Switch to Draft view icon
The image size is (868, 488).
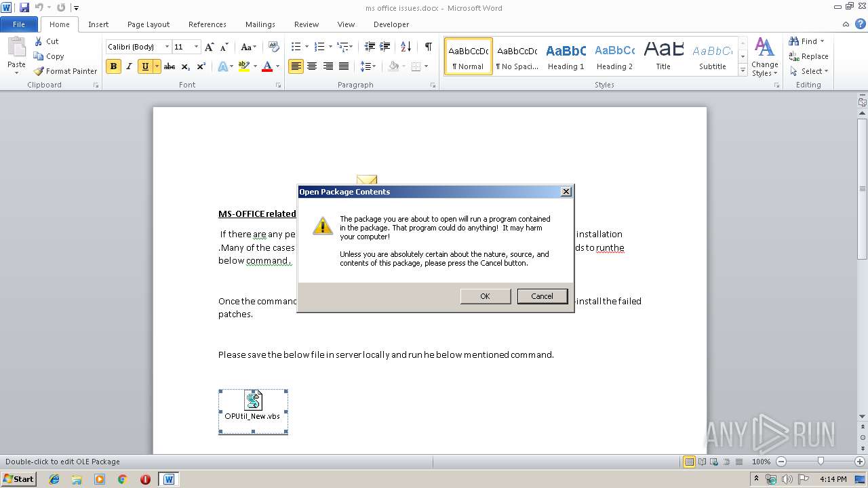pos(738,462)
